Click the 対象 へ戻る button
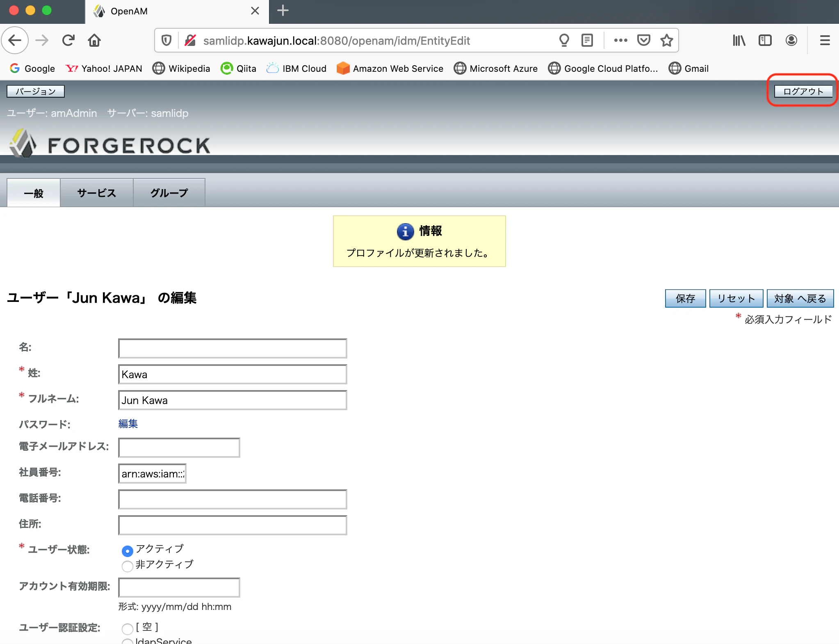The image size is (839, 644). point(800,298)
